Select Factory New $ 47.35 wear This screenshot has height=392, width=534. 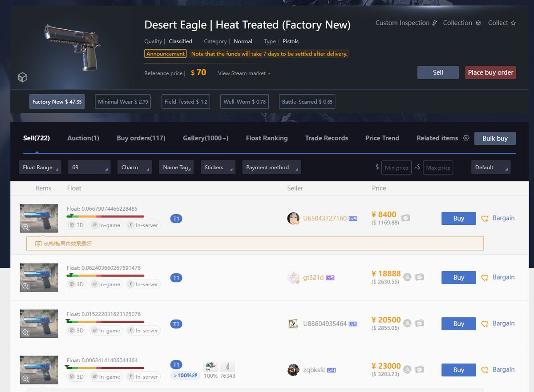click(57, 101)
